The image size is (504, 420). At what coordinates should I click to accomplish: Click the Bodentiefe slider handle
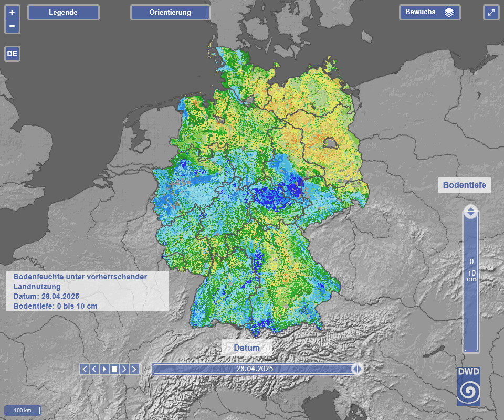pos(471,212)
